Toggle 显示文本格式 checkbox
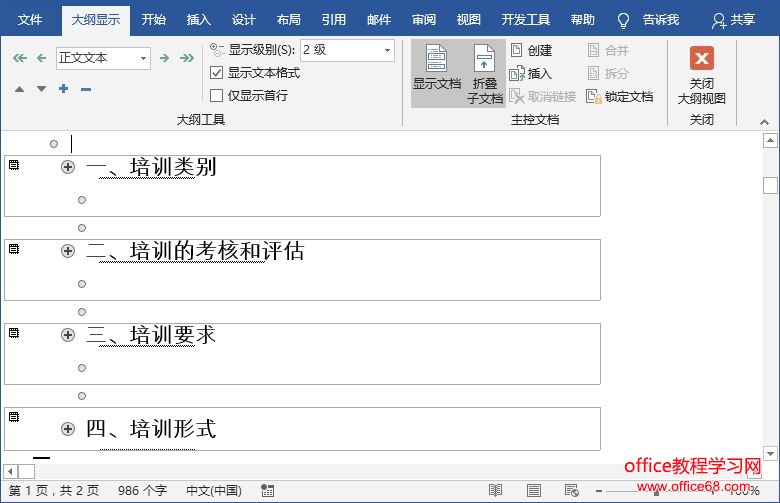 click(216, 73)
